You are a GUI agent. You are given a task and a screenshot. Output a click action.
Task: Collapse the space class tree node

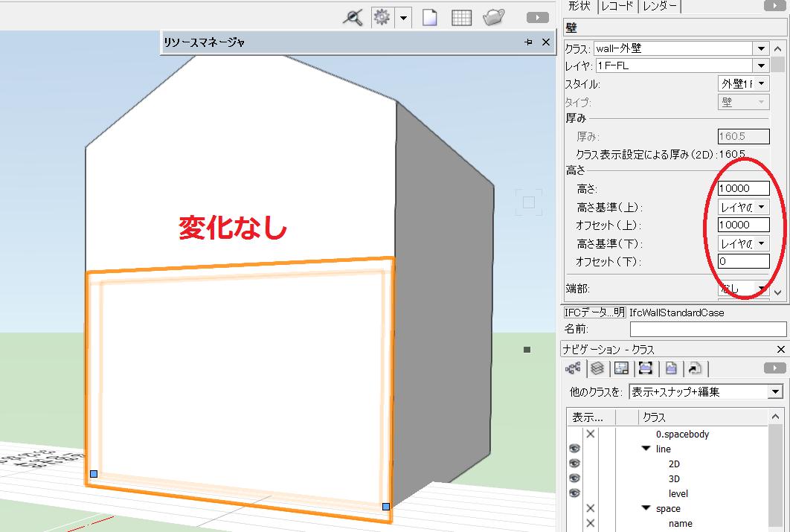click(646, 509)
